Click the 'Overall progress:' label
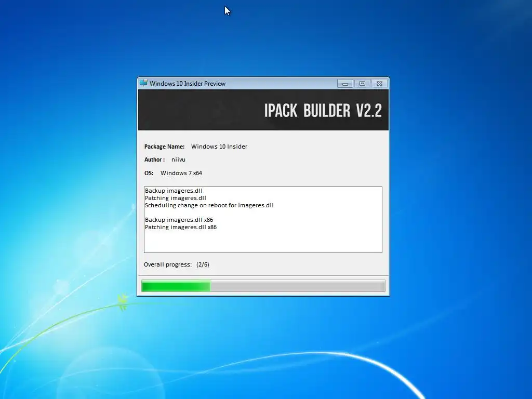 point(168,264)
